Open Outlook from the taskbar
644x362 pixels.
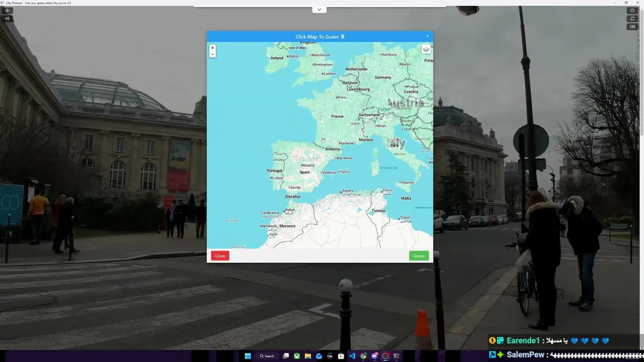319,356
